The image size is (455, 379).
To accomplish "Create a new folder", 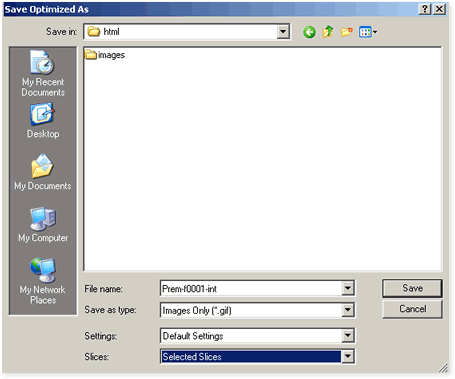I will [x=347, y=32].
